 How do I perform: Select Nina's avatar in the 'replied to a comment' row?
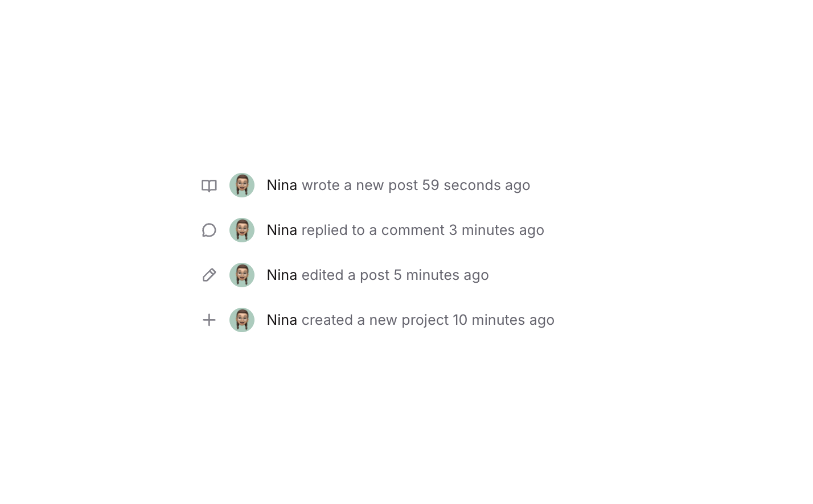(x=242, y=230)
